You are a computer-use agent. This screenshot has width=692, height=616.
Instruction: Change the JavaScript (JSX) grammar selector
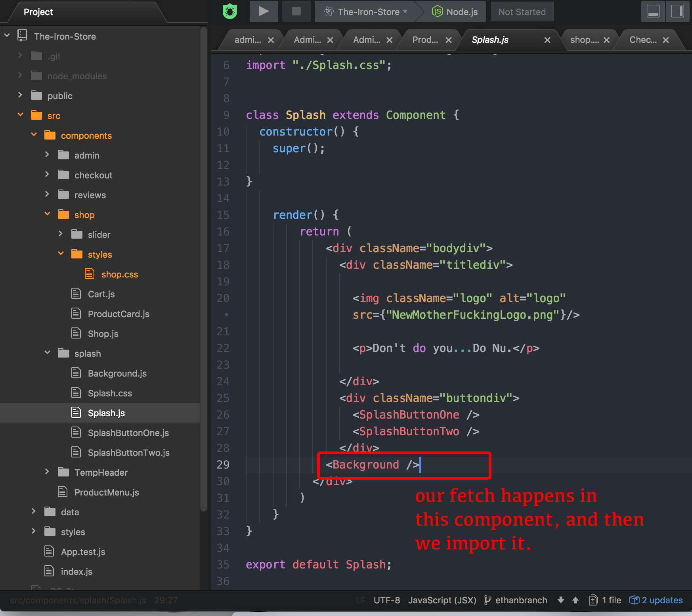(442, 600)
